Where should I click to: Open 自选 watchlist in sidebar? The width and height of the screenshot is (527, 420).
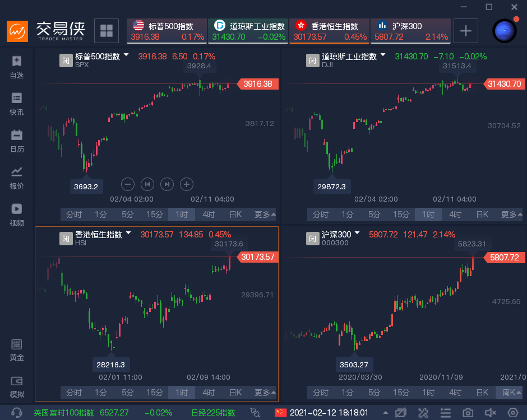tap(16, 67)
